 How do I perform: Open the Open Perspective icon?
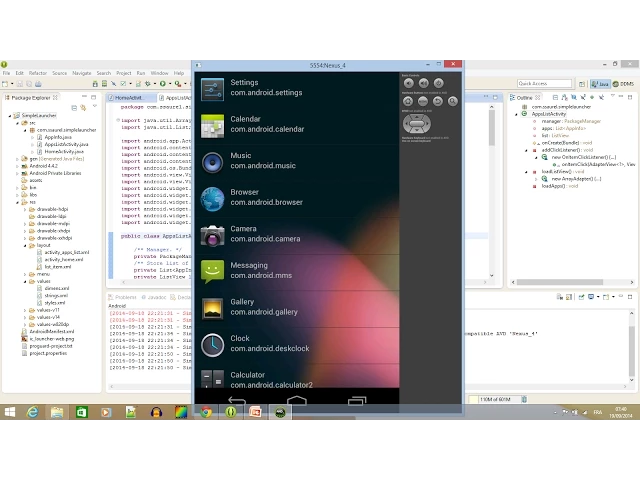[x=582, y=84]
